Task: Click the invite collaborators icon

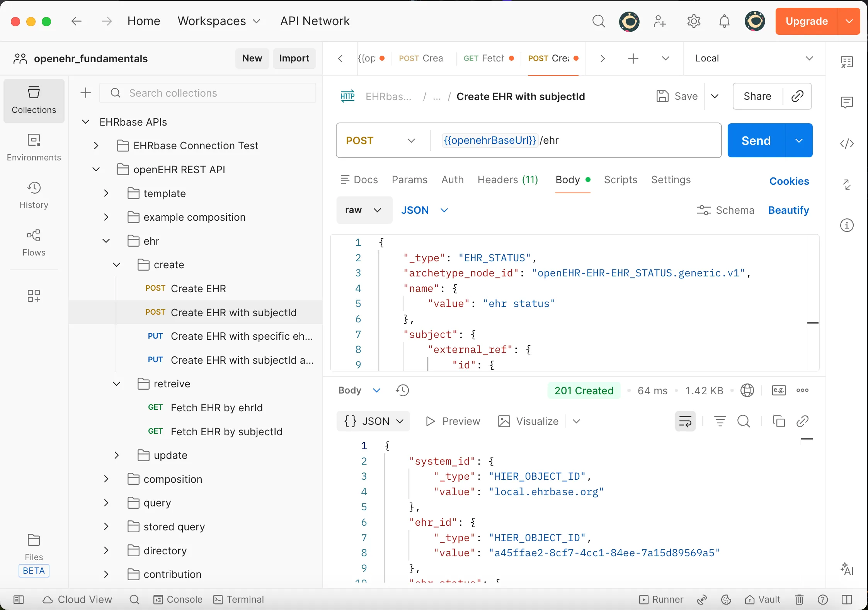Action: point(660,21)
